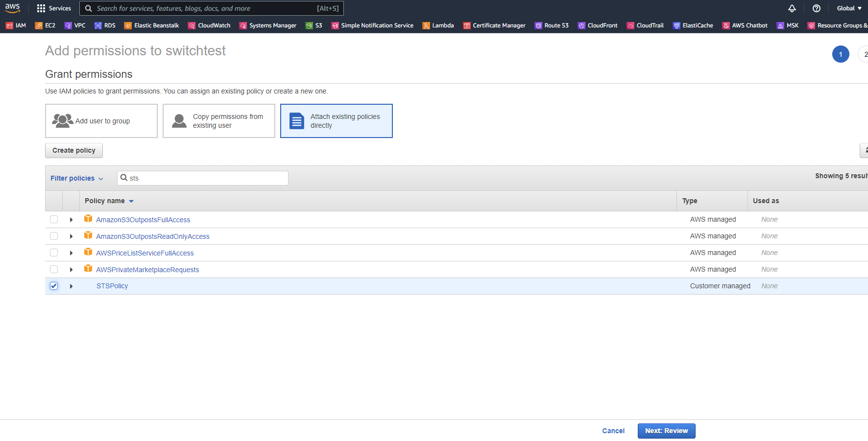Open Simple Notification Service shortcut
This screenshot has width=868, height=441.
(372, 25)
